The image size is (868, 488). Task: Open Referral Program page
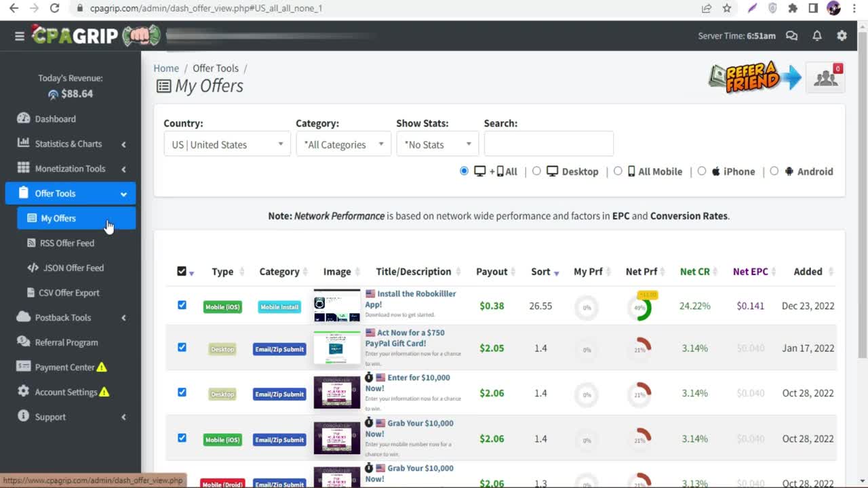point(66,342)
